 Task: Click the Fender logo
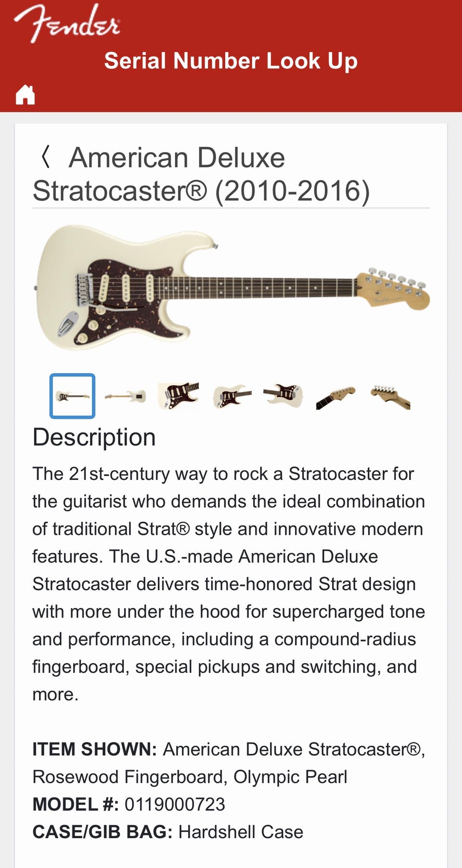[66, 23]
